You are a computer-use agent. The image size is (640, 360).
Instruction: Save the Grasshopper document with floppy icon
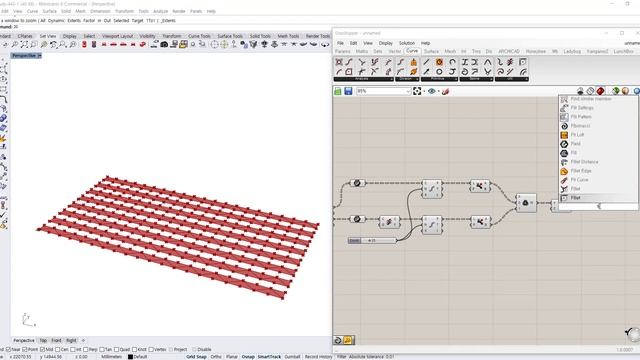(348, 91)
